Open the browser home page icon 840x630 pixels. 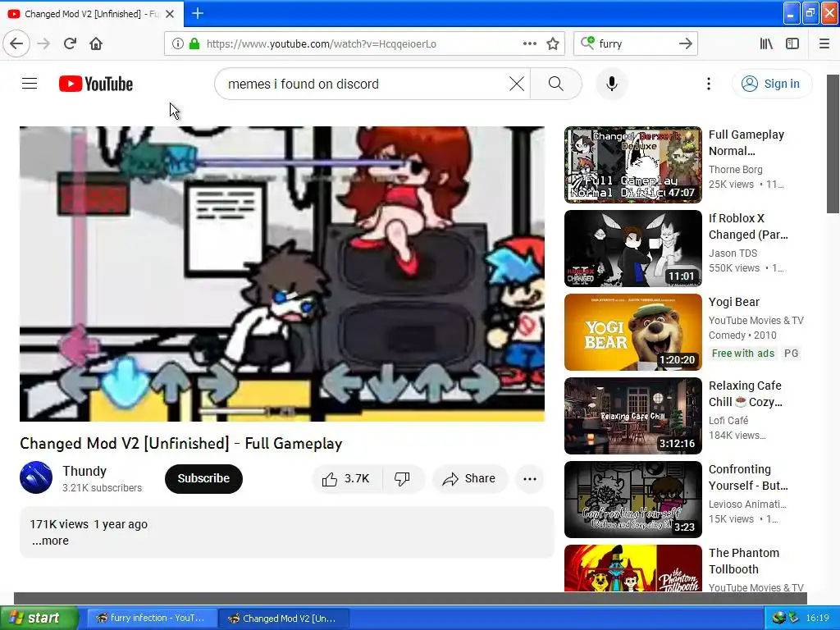[96, 44]
